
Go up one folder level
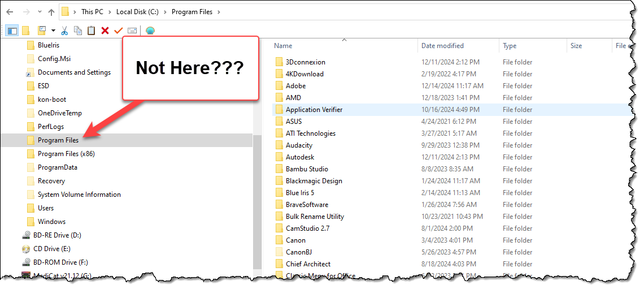coord(51,12)
